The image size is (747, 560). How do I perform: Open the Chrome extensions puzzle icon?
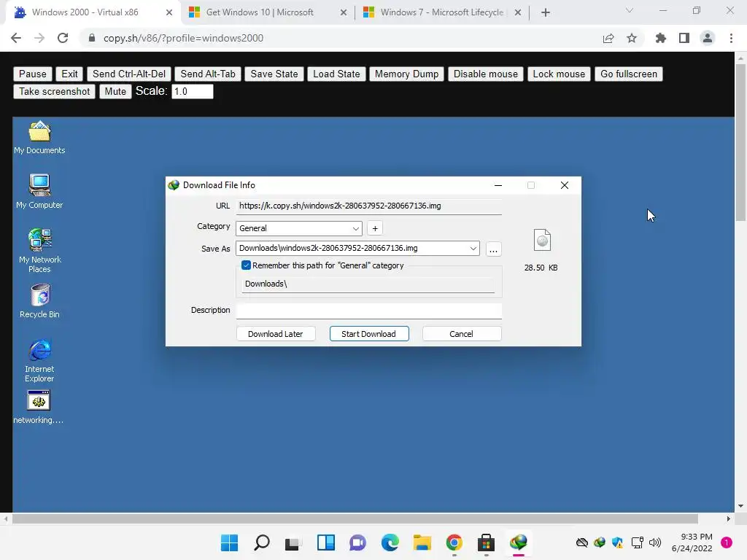[660, 38]
